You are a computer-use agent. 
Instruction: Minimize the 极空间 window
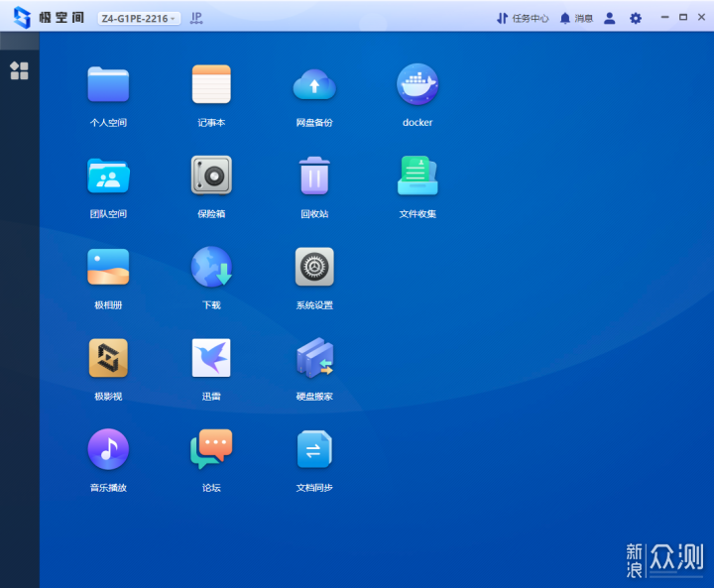664,17
